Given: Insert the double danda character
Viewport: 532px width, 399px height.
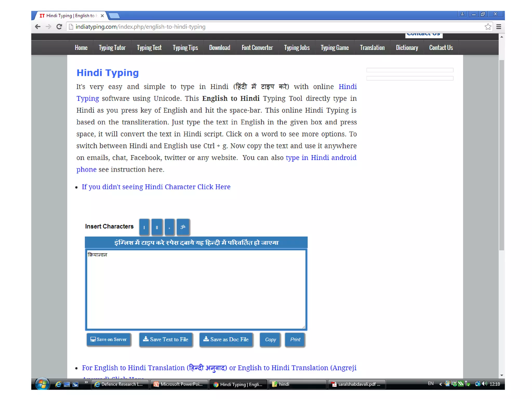Looking at the screenshot, I should click(157, 227).
